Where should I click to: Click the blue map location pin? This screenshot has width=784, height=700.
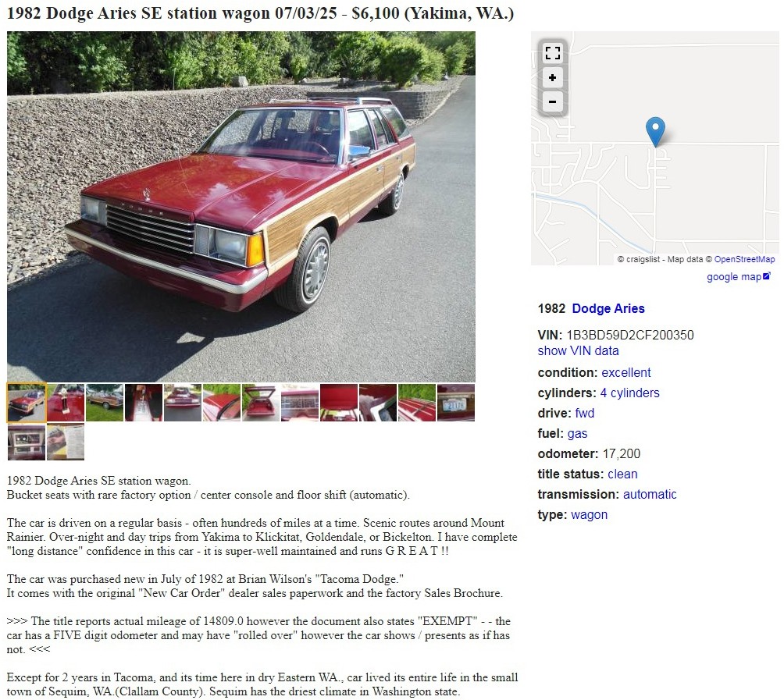[656, 131]
